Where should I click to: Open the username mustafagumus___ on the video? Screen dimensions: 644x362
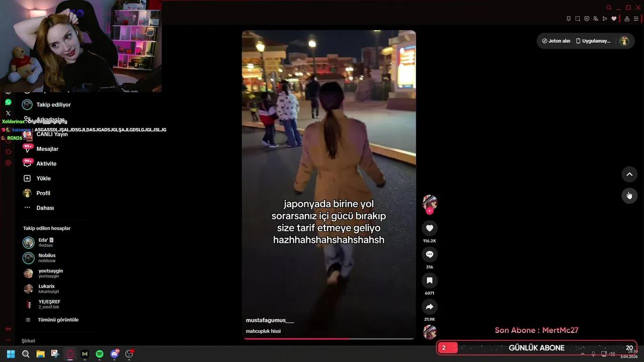(x=270, y=320)
